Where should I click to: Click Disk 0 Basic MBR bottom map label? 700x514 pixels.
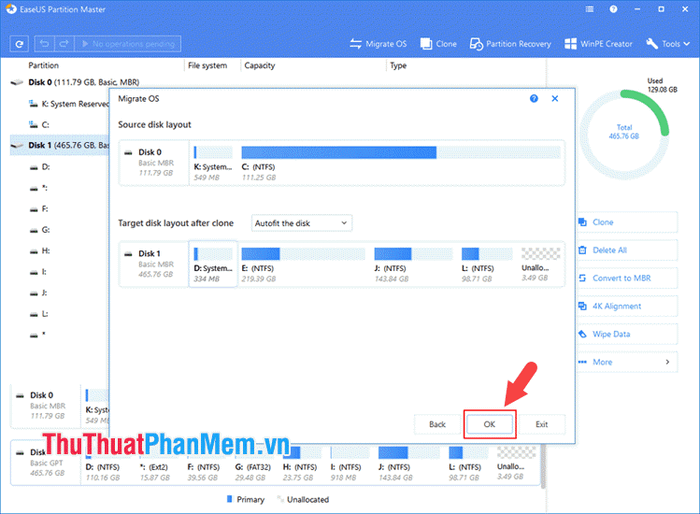(x=46, y=405)
